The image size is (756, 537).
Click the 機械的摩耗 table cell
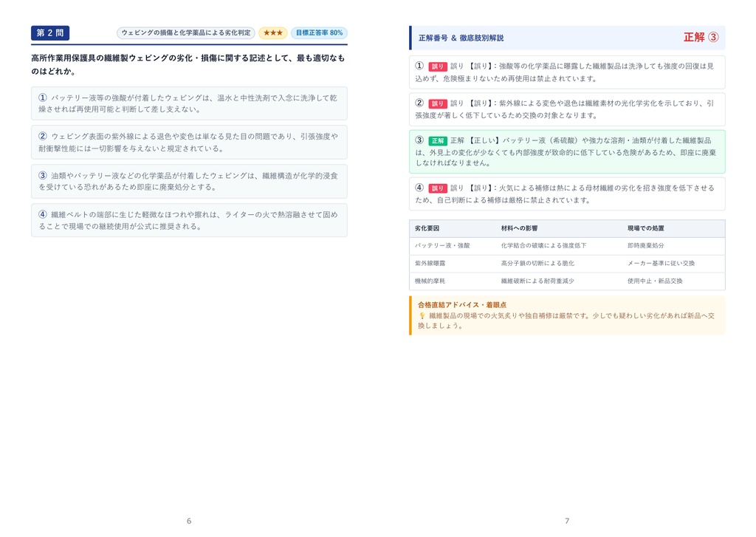coord(430,281)
